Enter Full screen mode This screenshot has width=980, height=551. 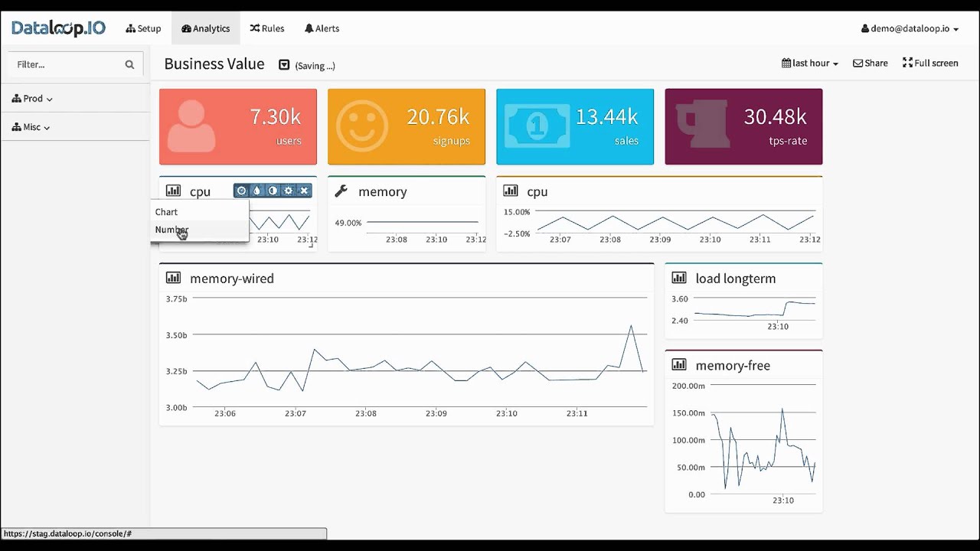pyautogui.click(x=930, y=63)
